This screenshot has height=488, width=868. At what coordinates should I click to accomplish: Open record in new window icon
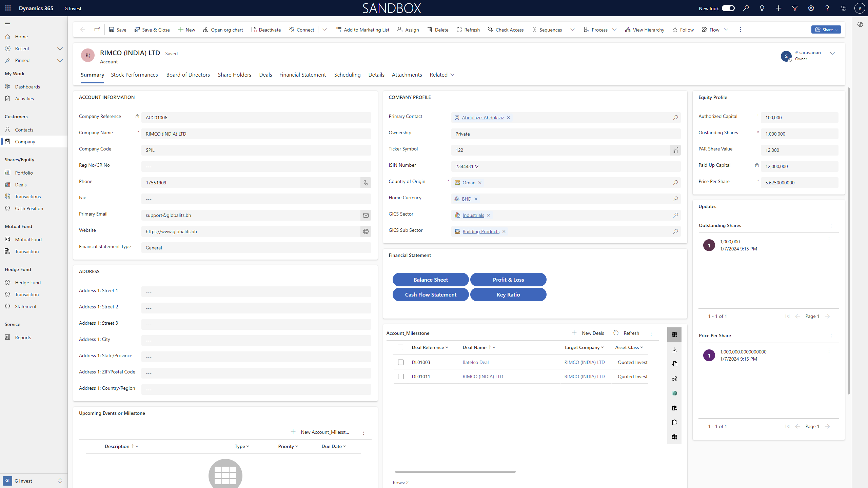[97, 29]
